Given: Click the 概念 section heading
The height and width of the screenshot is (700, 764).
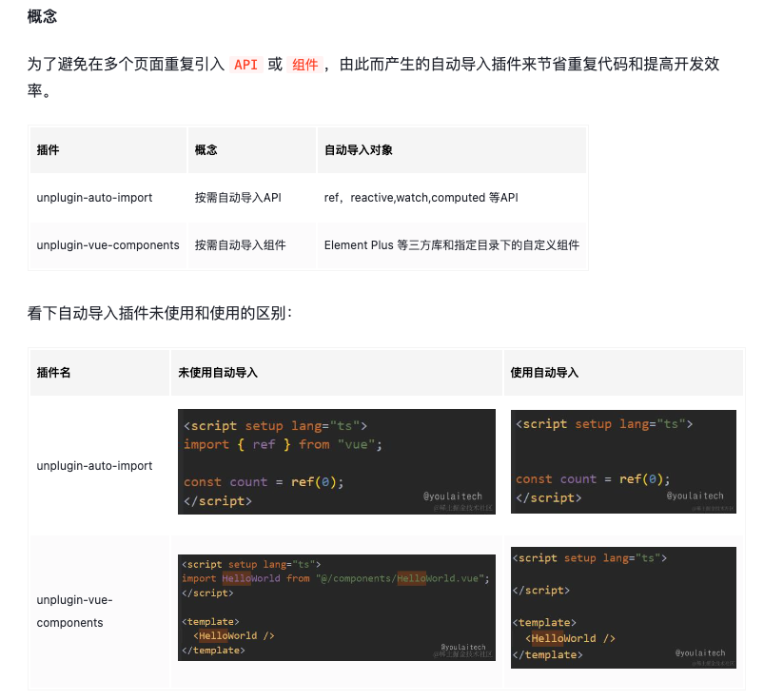Looking at the screenshot, I should (x=42, y=16).
